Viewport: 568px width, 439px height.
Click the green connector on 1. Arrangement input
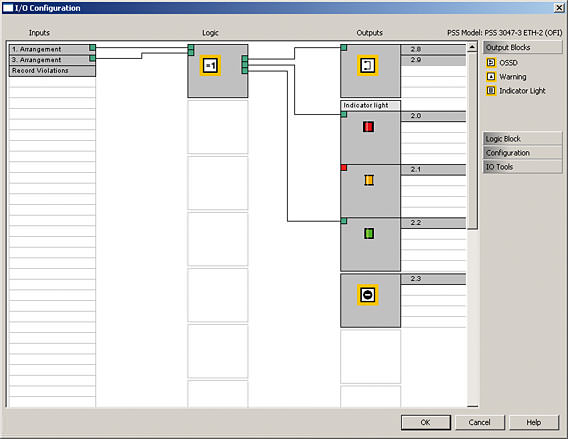[92, 47]
